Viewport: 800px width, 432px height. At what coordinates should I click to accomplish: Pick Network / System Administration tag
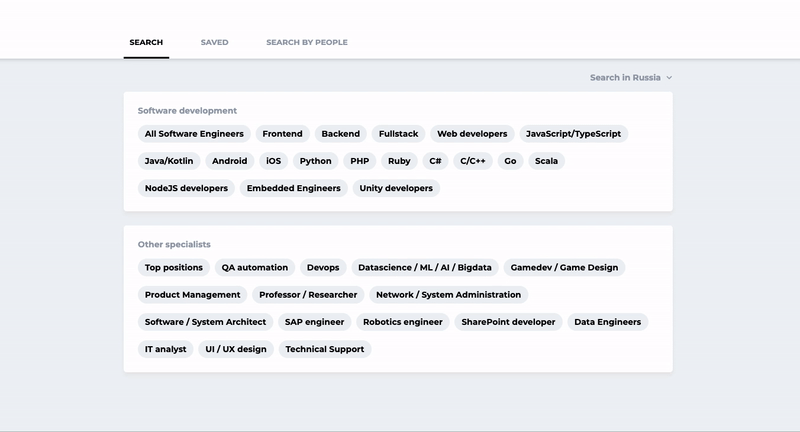[448, 294]
